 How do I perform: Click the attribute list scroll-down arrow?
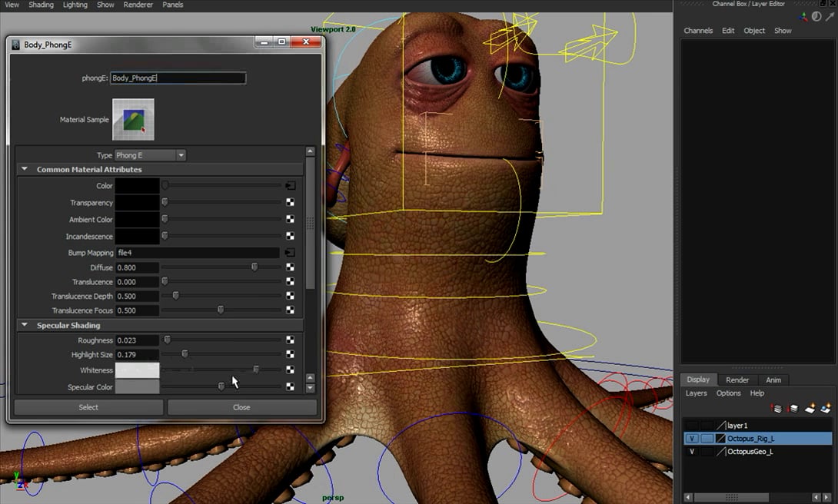(310, 388)
